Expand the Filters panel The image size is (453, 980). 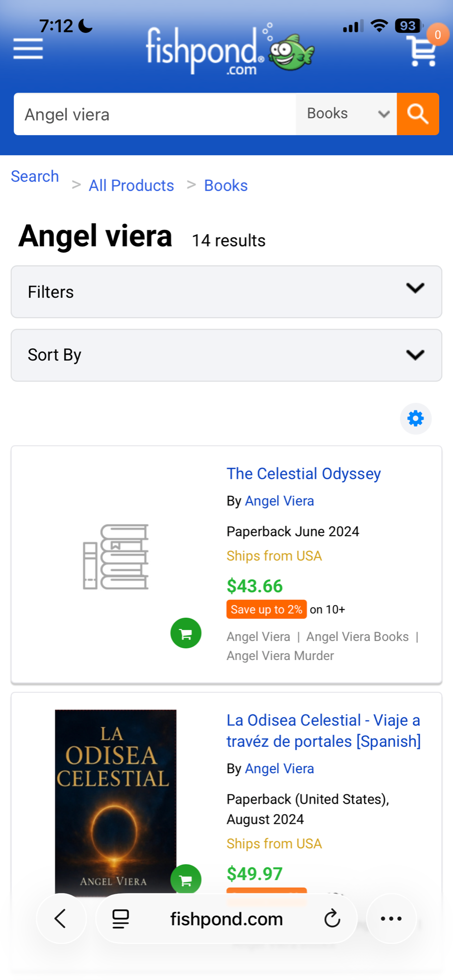point(226,292)
